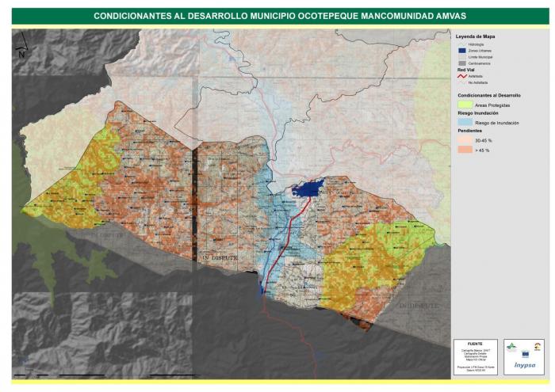
Task: Click the Asfaltada red road line symbol
Action: (463, 76)
